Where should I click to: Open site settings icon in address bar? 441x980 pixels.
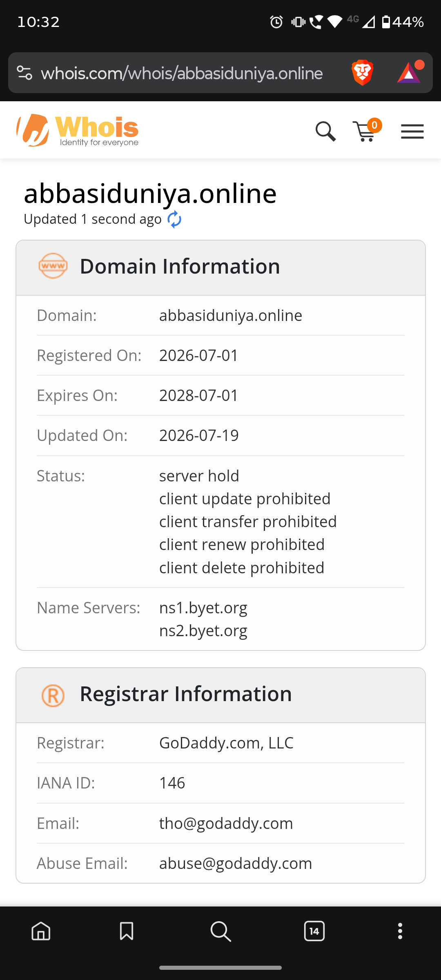click(24, 73)
